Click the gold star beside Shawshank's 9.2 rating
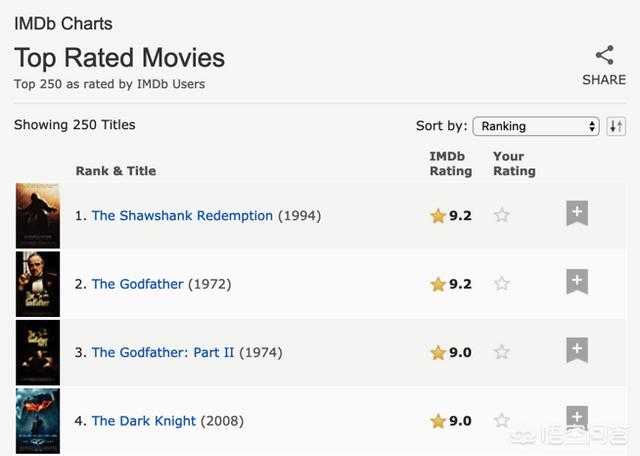The image size is (640, 456). (438, 216)
